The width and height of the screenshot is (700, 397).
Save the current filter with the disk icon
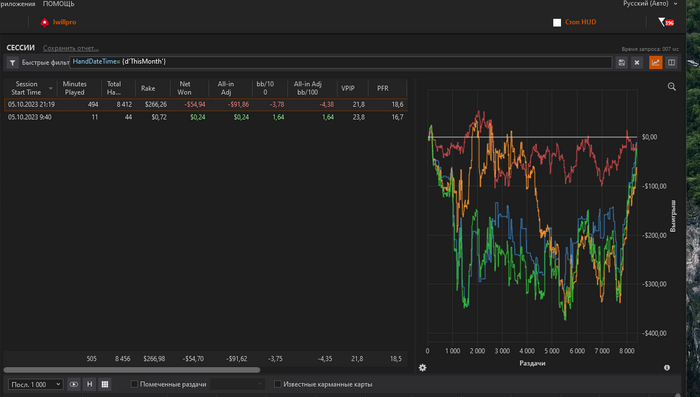tap(621, 63)
